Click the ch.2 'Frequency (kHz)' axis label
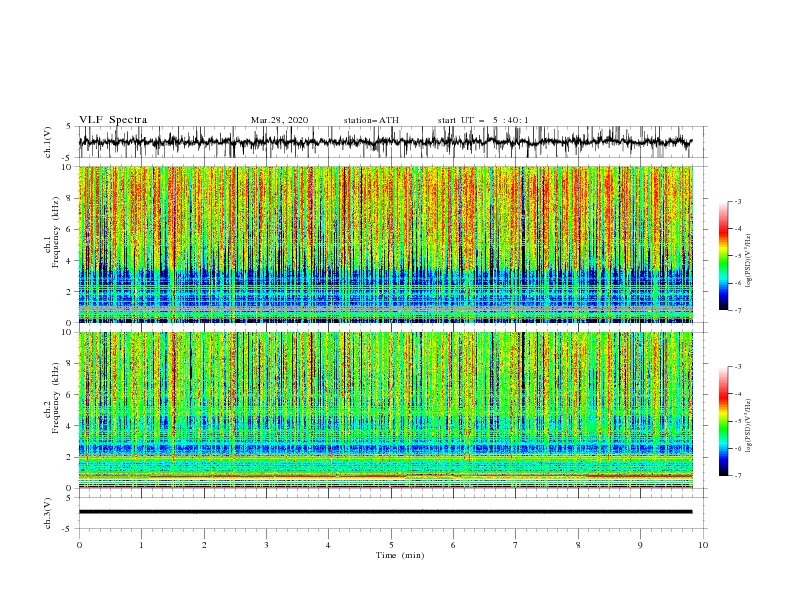 55,397
